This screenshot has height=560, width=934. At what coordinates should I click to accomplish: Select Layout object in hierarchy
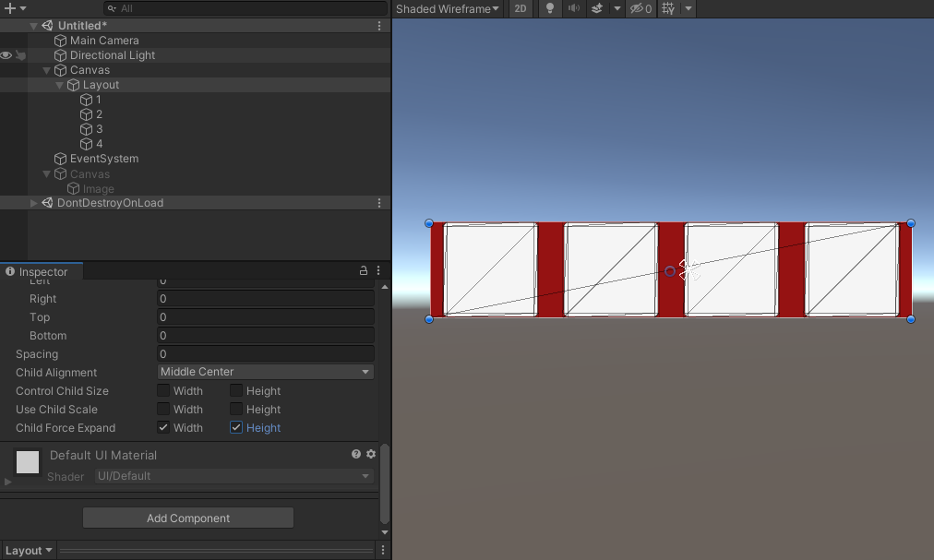click(101, 85)
